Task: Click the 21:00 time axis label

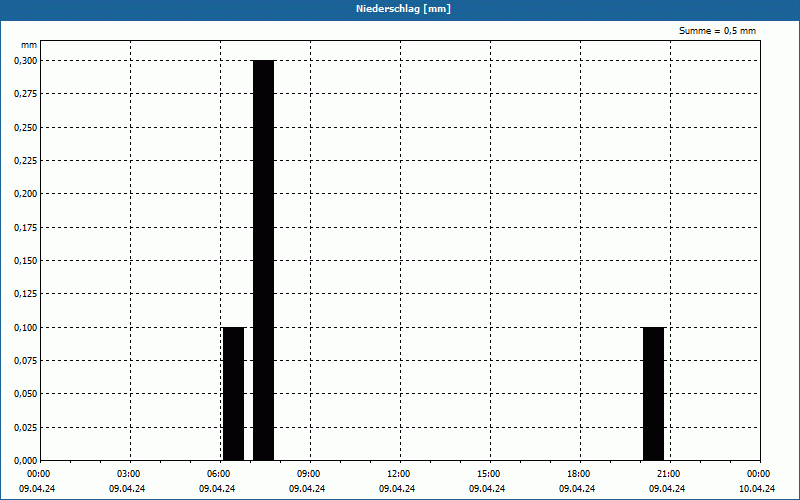Action: (668, 474)
